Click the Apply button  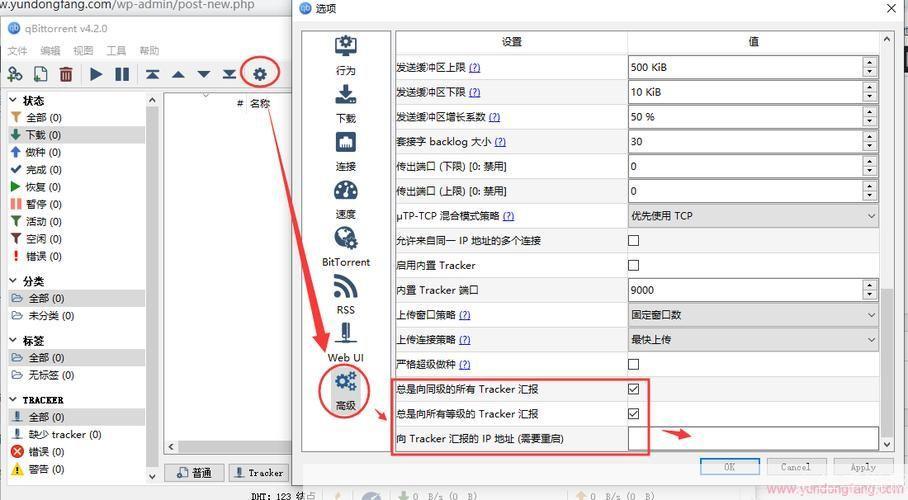click(863, 467)
